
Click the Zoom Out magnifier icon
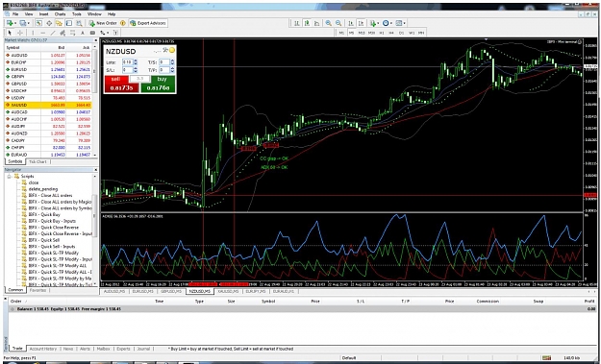pos(338,23)
